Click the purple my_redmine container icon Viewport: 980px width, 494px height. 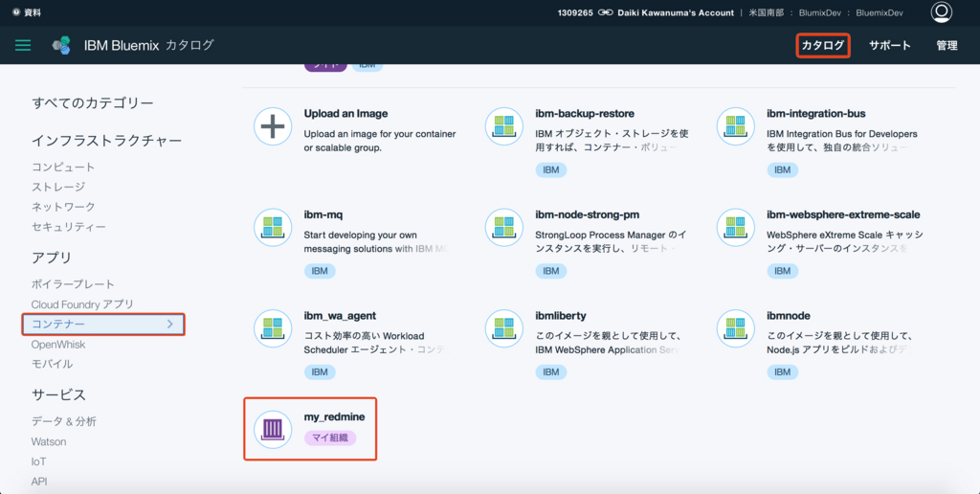point(273,430)
